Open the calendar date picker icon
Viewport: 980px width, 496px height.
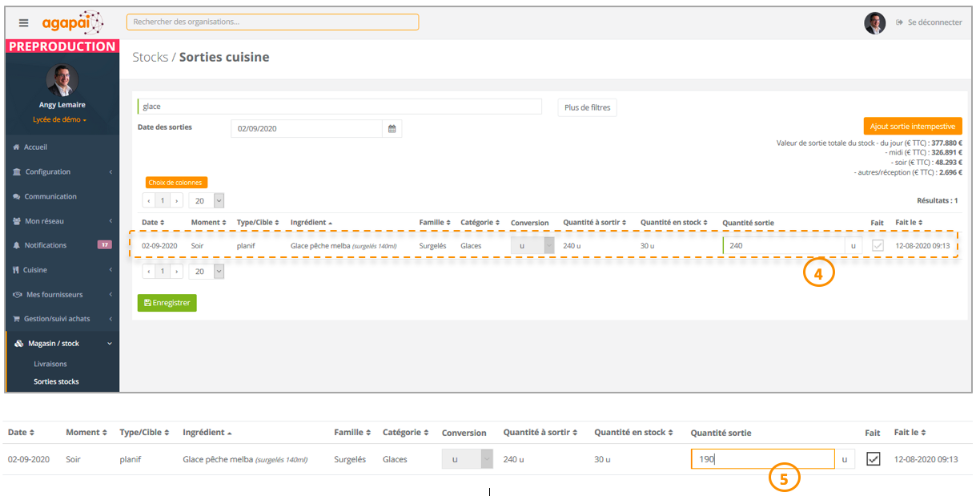392,128
